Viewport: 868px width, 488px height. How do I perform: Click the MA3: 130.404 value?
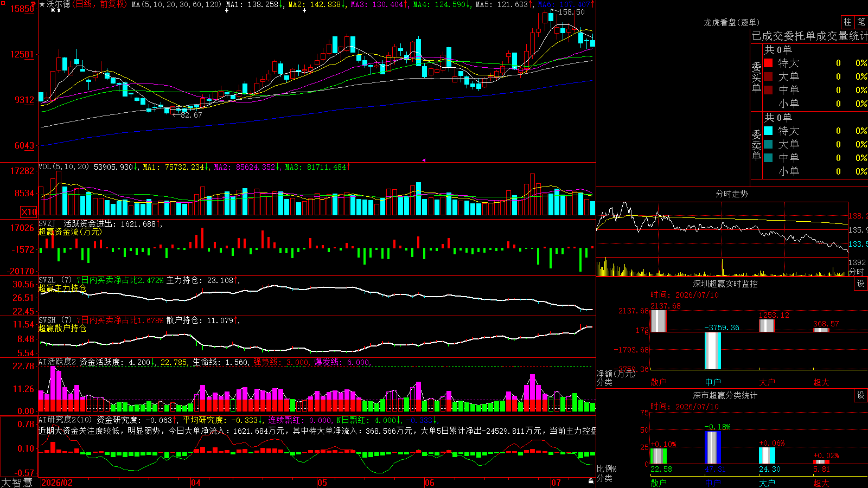tap(379, 4)
